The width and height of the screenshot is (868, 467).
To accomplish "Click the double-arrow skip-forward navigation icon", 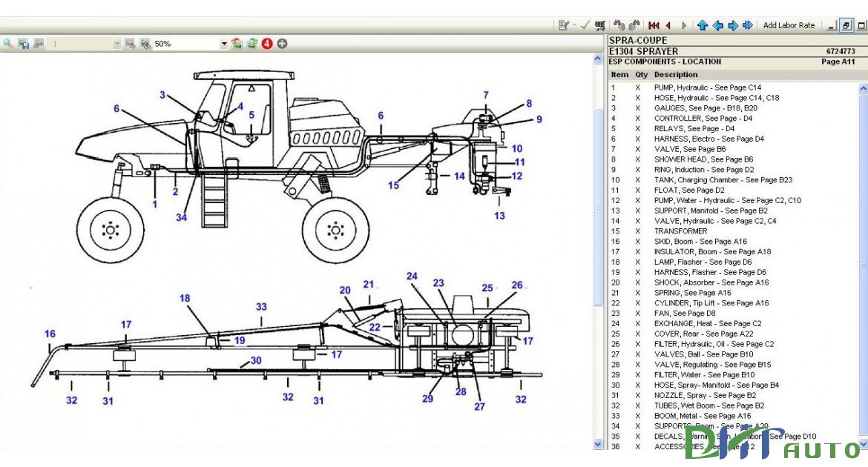I will 749,24.
